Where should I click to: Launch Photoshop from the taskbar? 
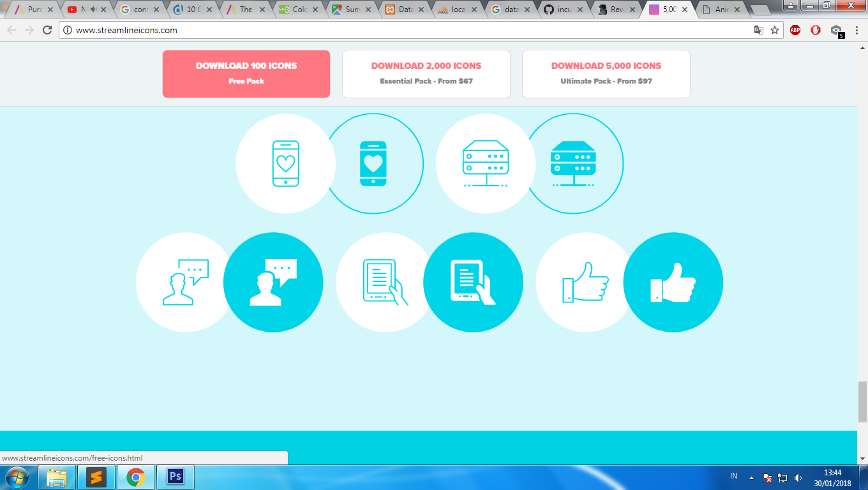coord(175,477)
